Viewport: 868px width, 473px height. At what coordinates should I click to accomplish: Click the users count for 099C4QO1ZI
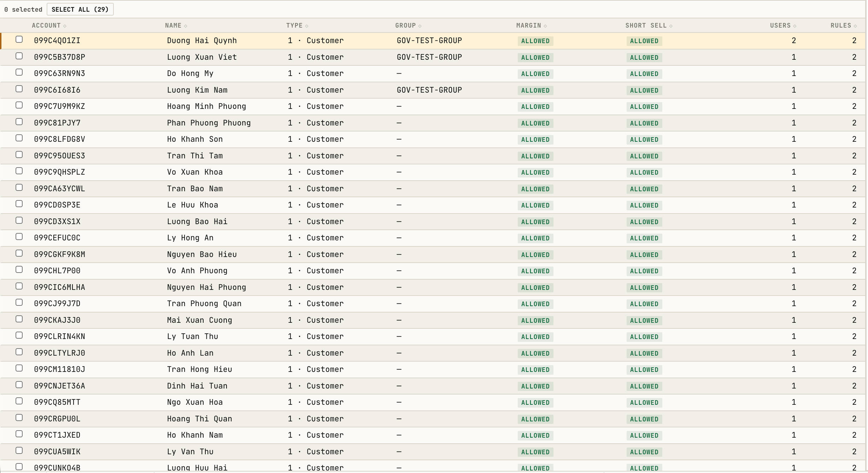794,41
